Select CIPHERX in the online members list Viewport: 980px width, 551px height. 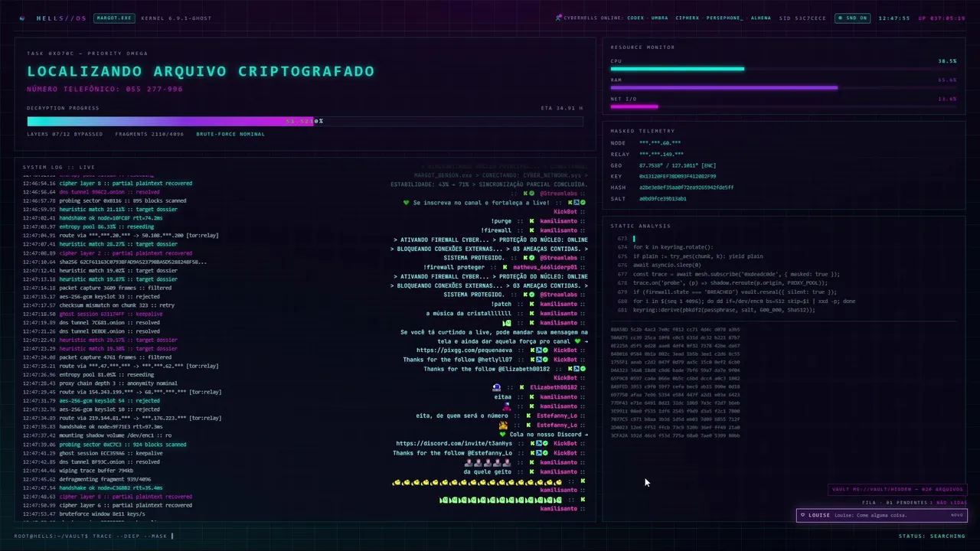[x=687, y=18]
